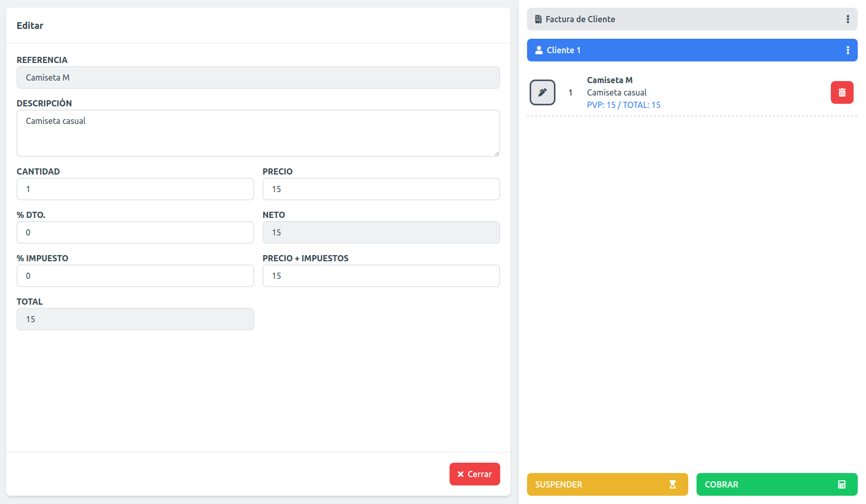Click the Precio input field
Viewport: 866px width, 504px height.
381,189
